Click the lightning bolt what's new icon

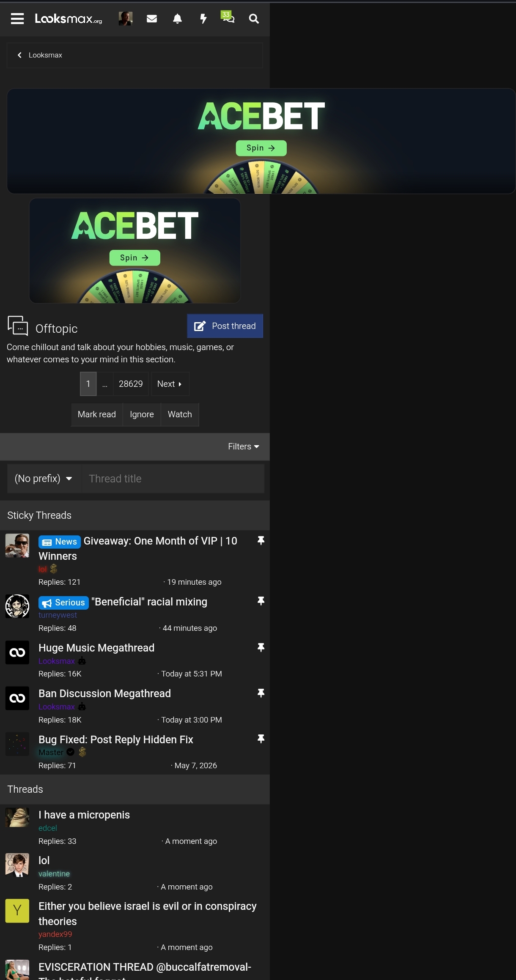(x=203, y=19)
